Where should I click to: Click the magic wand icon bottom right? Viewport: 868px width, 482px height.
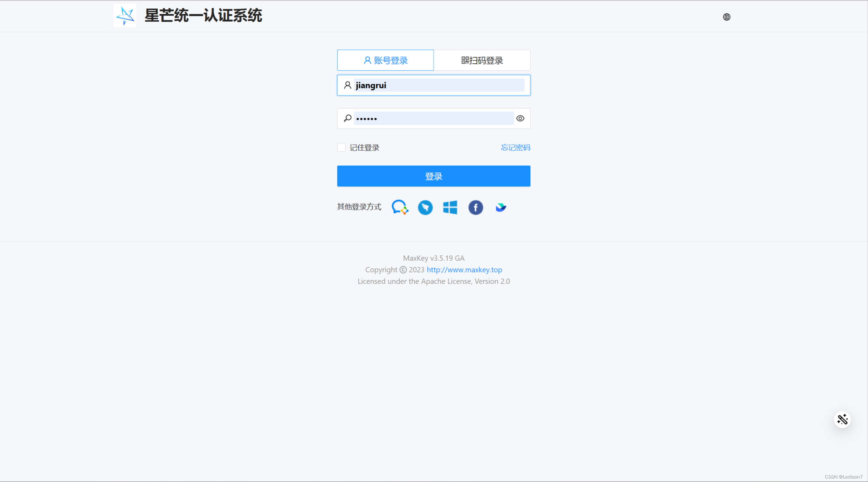[x=843, y=419]
